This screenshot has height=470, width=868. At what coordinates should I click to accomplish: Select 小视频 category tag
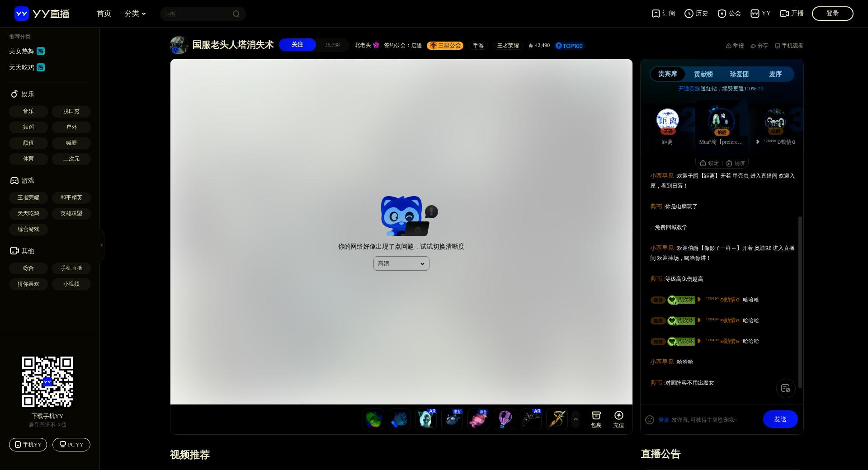[x=71, y=284]
